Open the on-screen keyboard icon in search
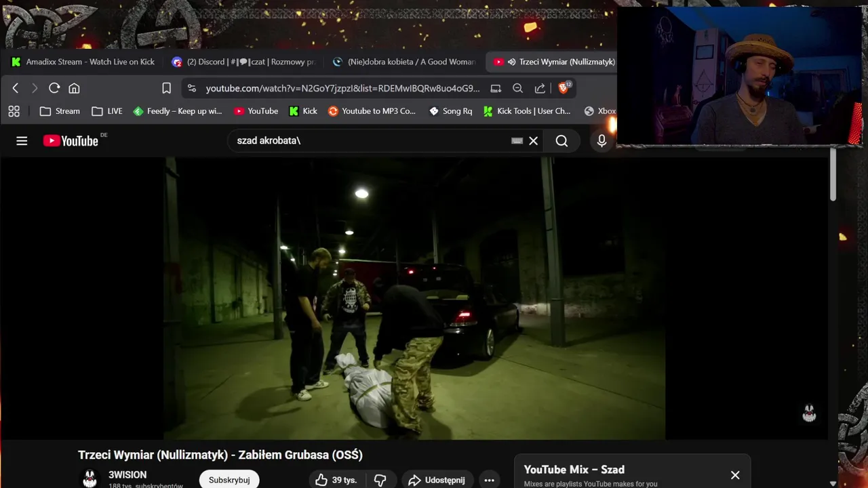 pyautogui.click(x=517, y=141)
